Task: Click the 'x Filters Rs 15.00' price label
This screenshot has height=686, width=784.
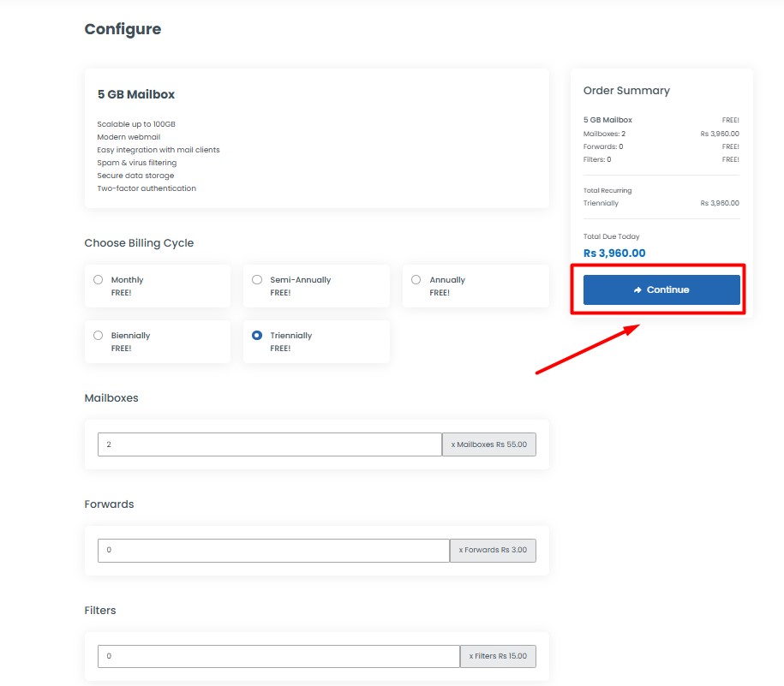Action: pos(498,657)
